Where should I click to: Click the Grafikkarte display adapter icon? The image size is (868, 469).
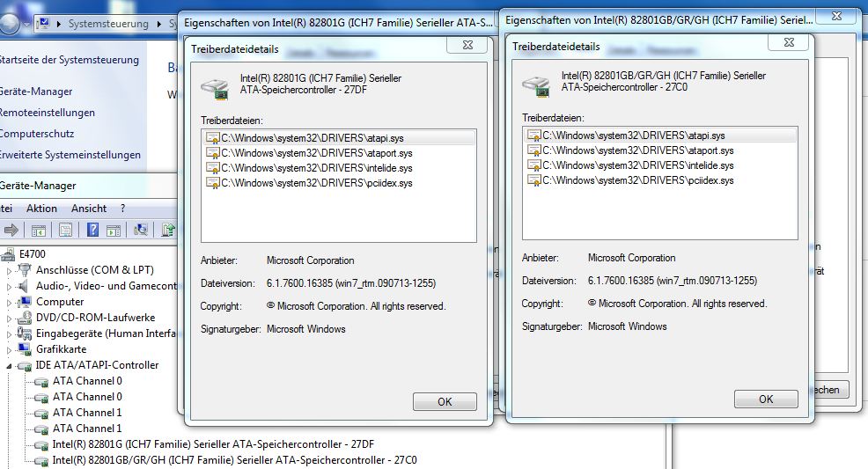25,349
